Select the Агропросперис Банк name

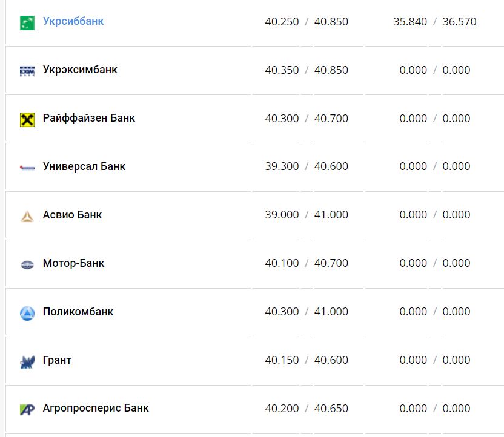point(96,408)
